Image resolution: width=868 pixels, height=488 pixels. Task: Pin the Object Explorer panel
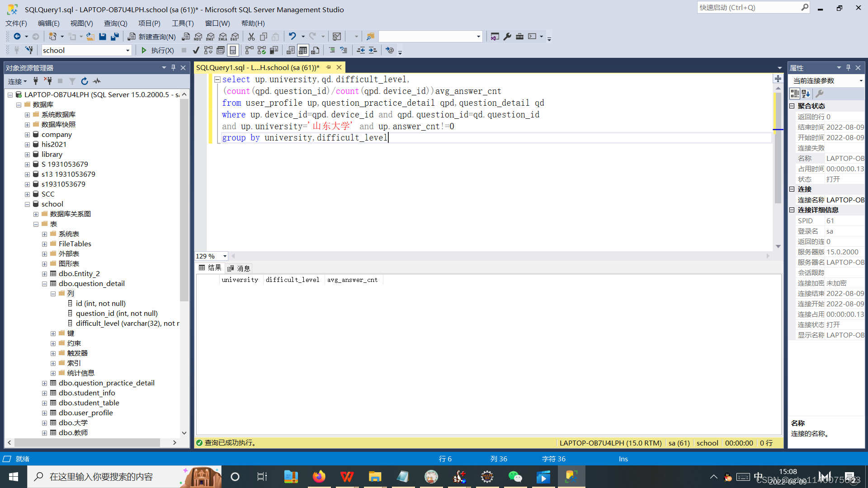click(x=173, y=67)
